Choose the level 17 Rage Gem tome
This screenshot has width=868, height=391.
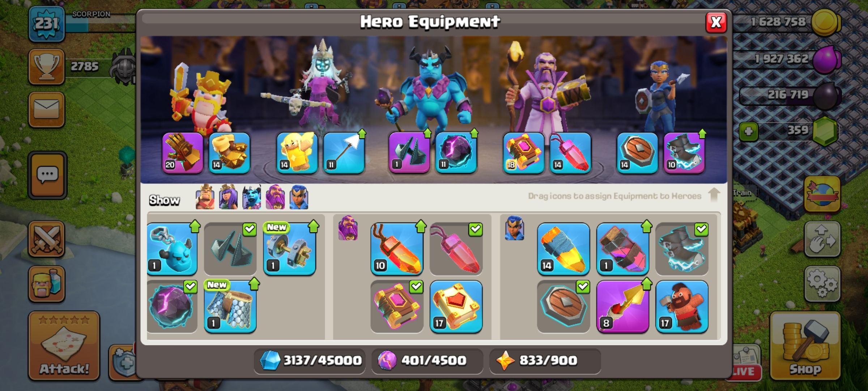click(456, 307)
